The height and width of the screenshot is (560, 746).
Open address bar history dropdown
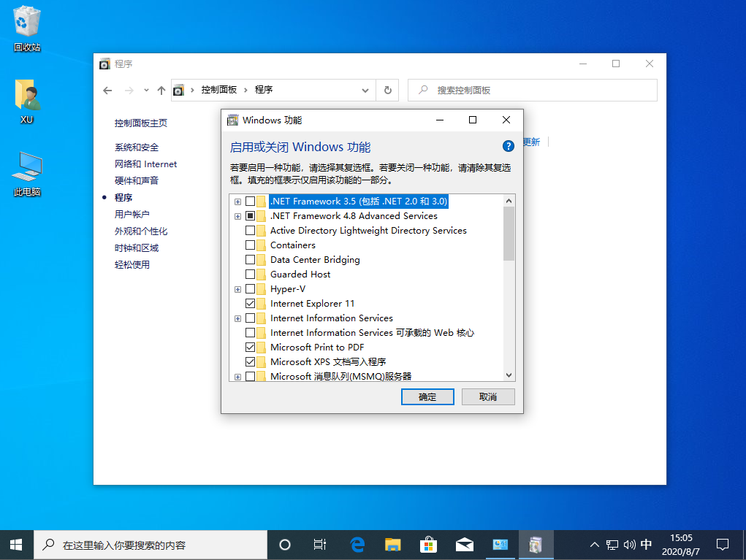pos(365,91)
